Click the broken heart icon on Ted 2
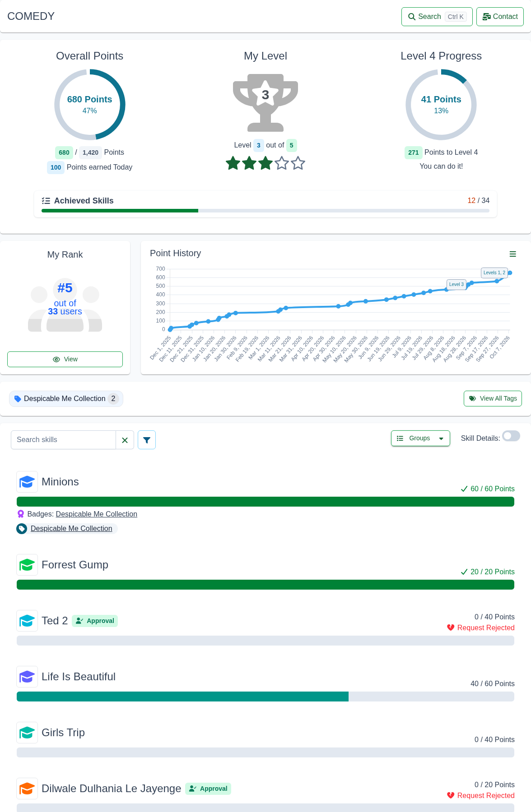This screenshot has width=531, height=812. click(x=451, y=627)
